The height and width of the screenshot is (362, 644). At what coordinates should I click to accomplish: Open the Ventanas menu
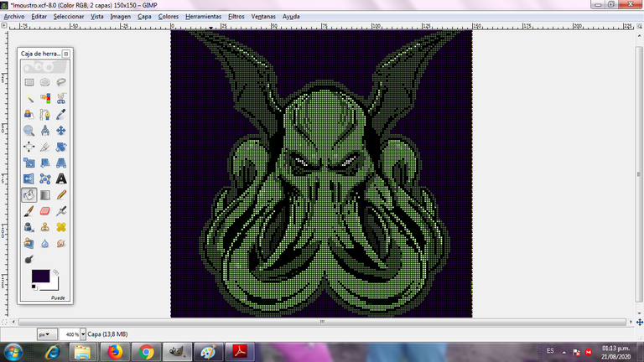[263, 17]
